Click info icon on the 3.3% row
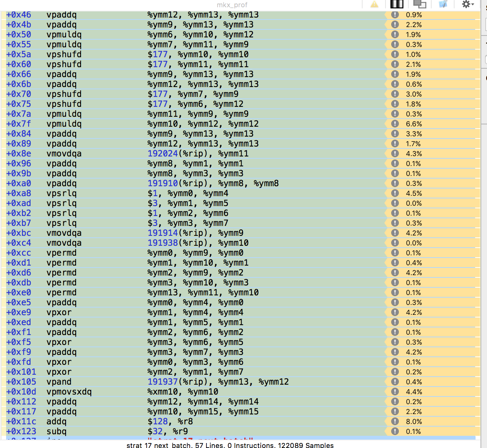 coord(395,134)
